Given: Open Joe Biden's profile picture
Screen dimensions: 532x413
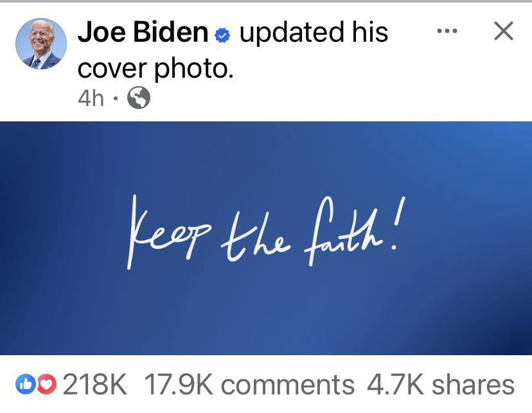Looking at the screenshot, I should click(41, 44).
